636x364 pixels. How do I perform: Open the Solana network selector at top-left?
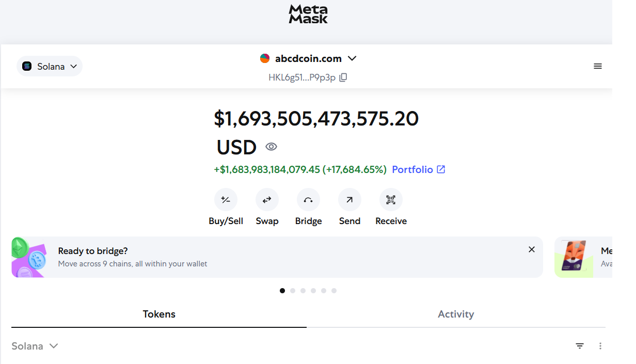click(50, 66)
